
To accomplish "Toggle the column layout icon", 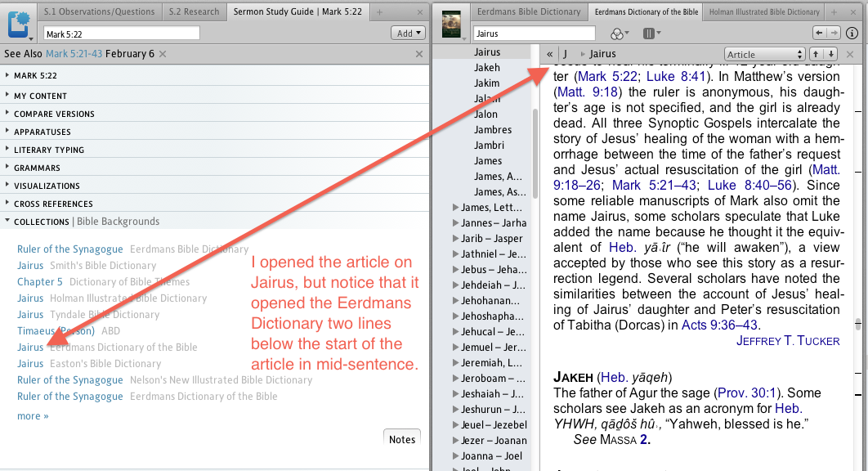I will (651, 34).
